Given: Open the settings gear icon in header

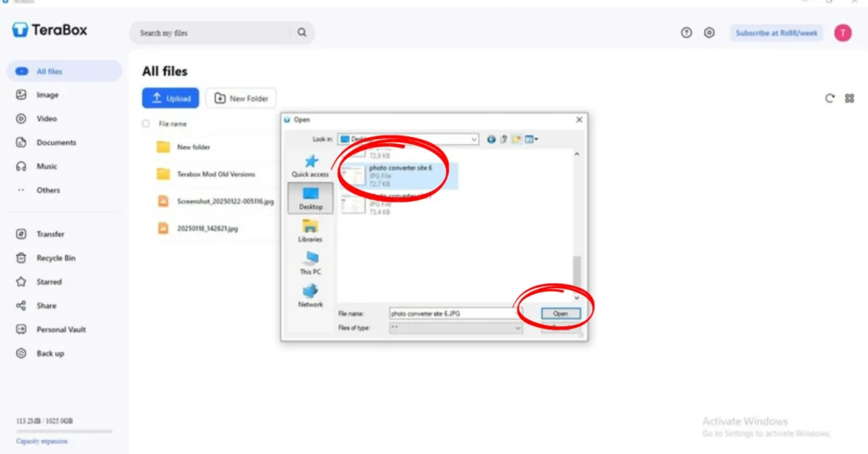Looking at the screenshot, I should [x=709, y=33].
